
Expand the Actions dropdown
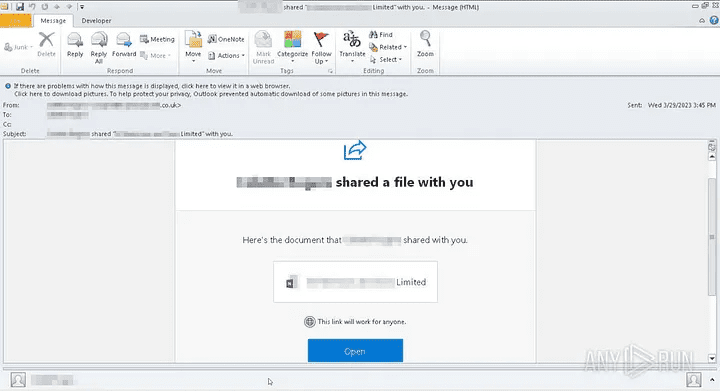click(226, 56)
